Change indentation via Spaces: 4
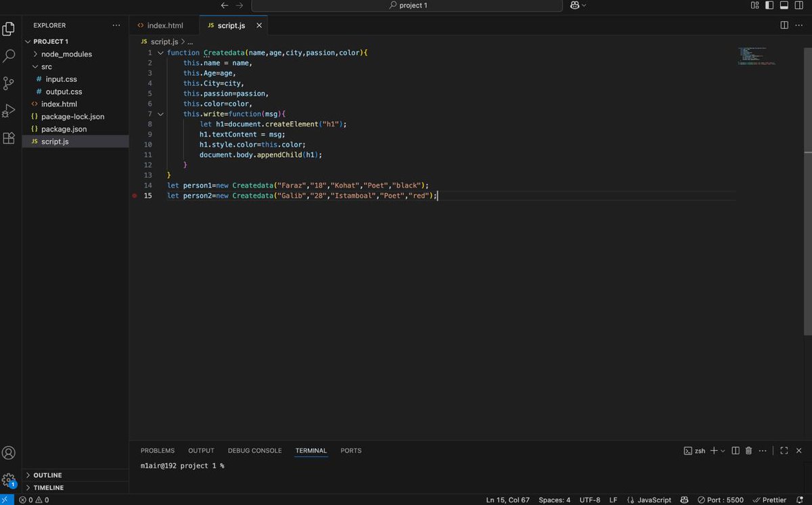 554,500
